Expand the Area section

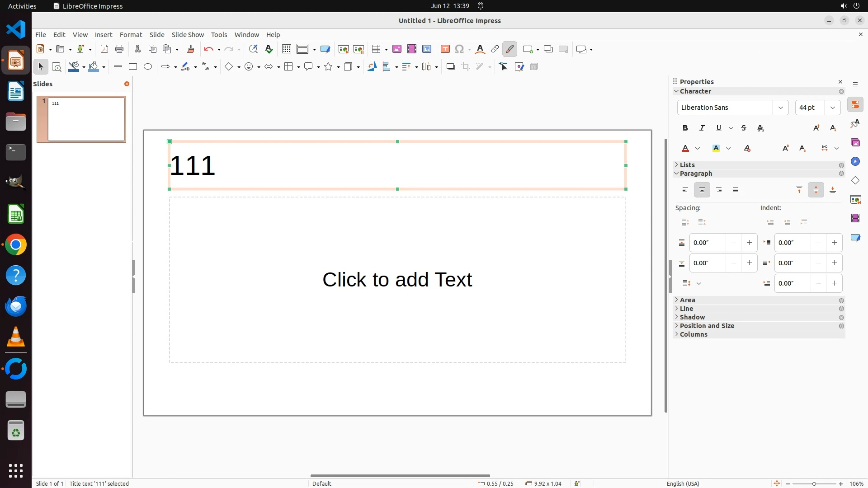pos(687,300)
